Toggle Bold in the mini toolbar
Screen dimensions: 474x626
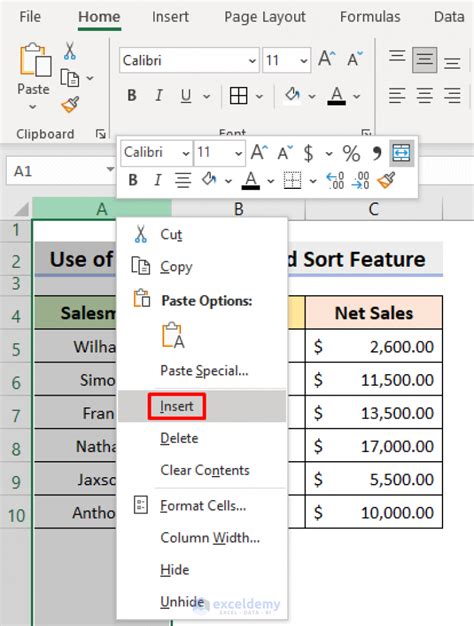[133, 180]
